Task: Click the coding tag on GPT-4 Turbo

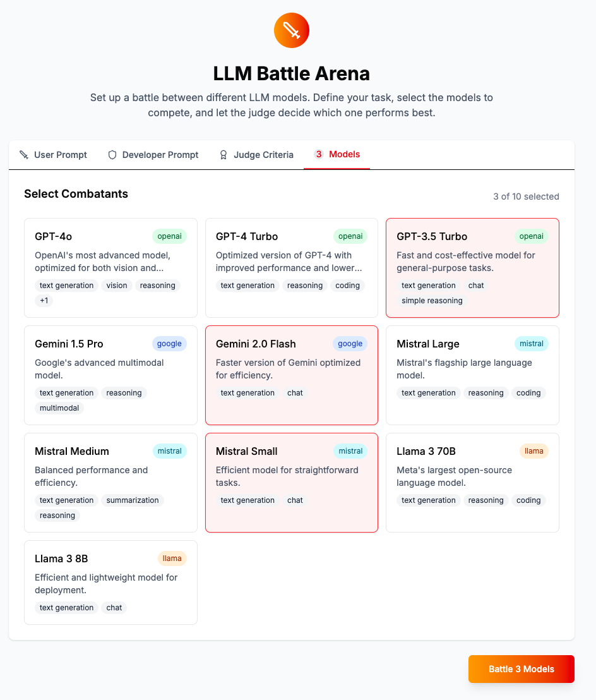Action: (347, 286)
